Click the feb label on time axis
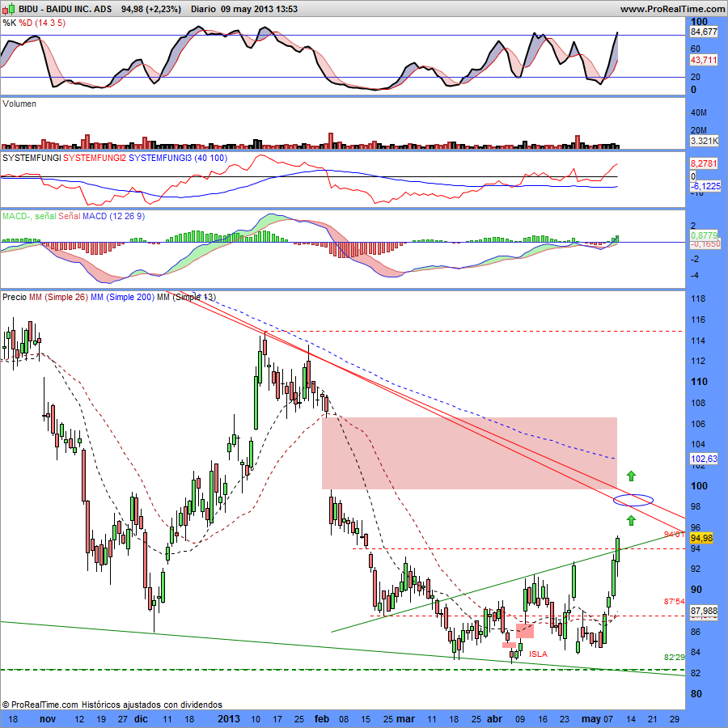728x728 pixels. coord(322,719)
